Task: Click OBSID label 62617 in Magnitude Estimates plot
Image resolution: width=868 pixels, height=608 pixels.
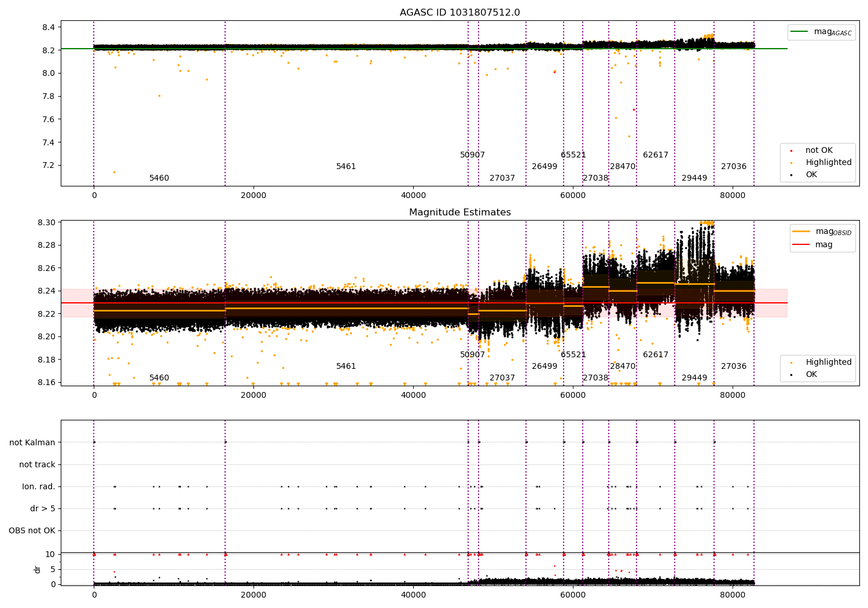Action: coord(656,355)
